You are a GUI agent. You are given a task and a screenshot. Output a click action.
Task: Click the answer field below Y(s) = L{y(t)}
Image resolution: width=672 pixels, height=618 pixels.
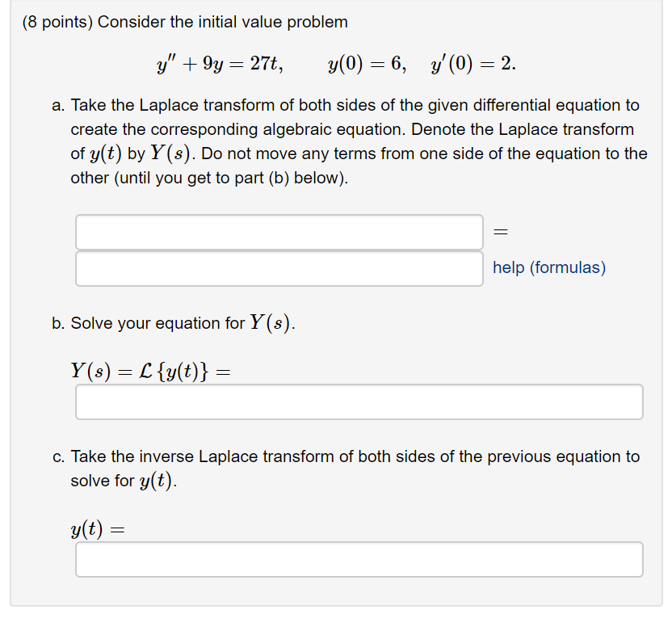(x=359, y=401)
